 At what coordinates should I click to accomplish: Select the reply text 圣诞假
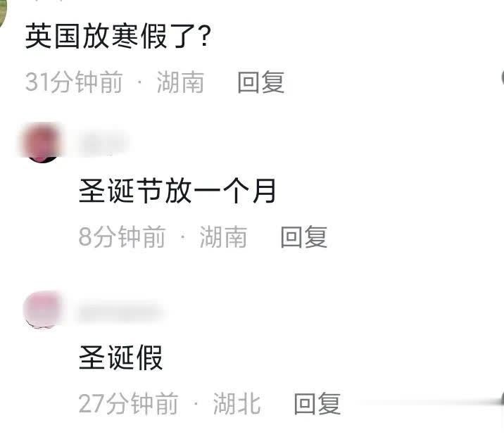click(x=120, y=357)
